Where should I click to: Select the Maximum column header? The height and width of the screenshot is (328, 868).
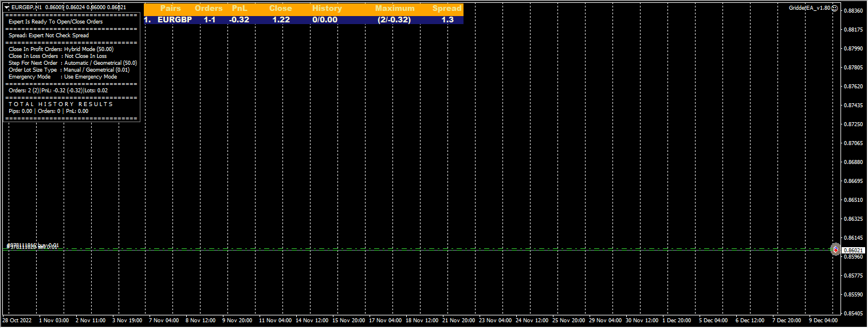pos(395,9)
